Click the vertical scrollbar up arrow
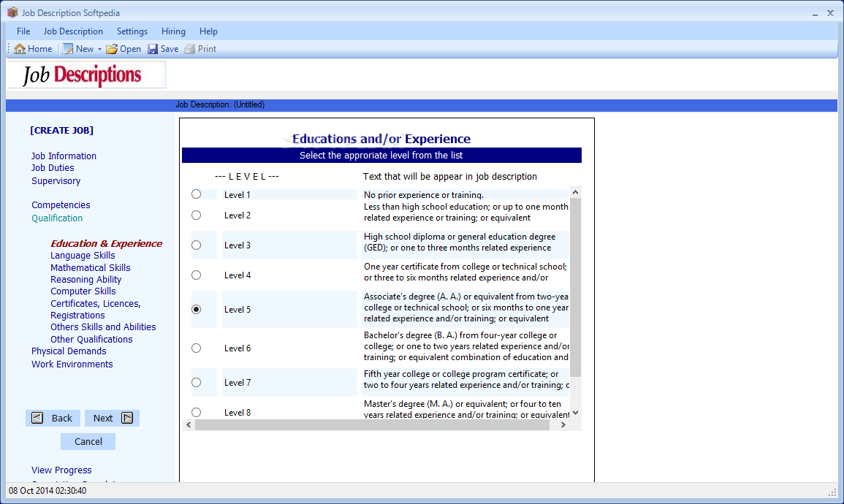The width and height of the screenshot is (844, 504). pyautogui.click(x=575, y=193)
